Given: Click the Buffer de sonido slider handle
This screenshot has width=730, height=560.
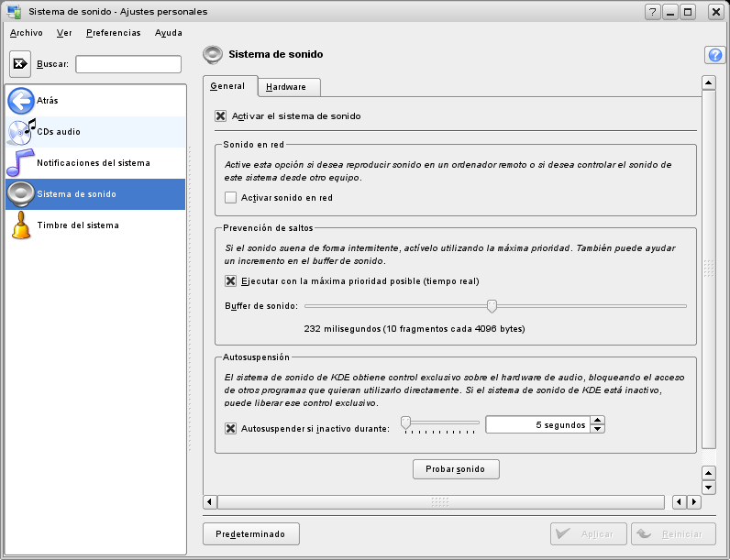Looking at the screenshot, I should 492,305.
